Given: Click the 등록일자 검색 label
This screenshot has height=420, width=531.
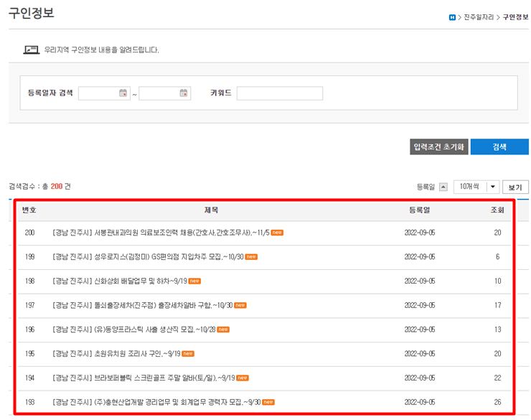Looking at the screenshot, I should tap(50, 93).
